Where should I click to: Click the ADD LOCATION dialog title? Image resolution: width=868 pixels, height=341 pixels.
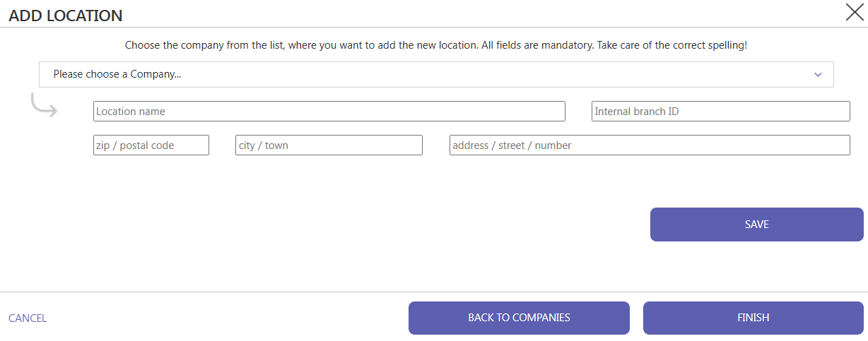coord(66,16)
